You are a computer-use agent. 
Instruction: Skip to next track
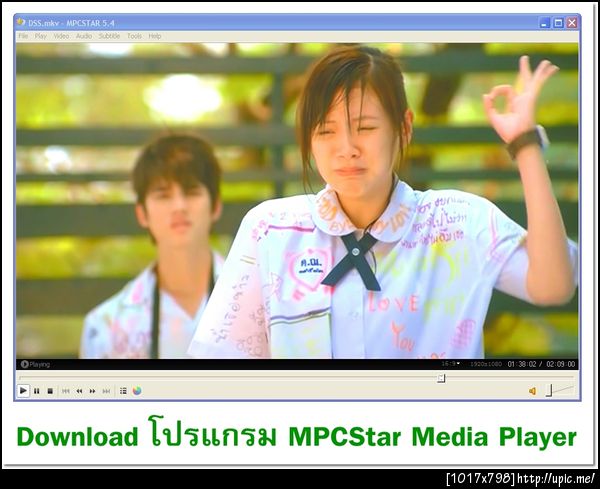click(106, 391)
